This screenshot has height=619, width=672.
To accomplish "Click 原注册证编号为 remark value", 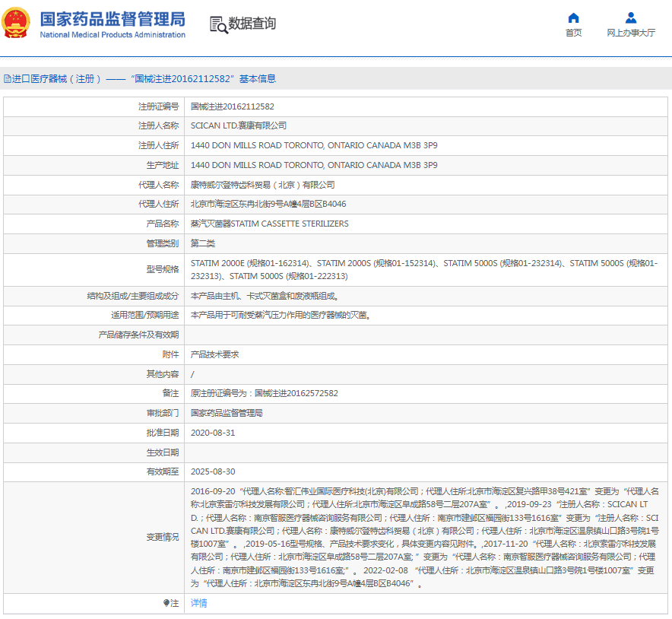I will coord(265,393).
